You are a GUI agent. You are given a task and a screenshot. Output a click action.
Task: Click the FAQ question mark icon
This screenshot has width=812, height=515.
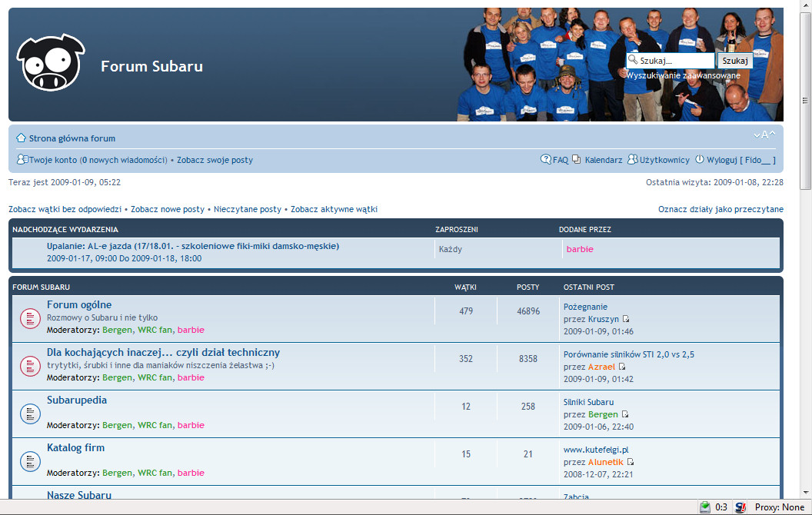[546, 160]
